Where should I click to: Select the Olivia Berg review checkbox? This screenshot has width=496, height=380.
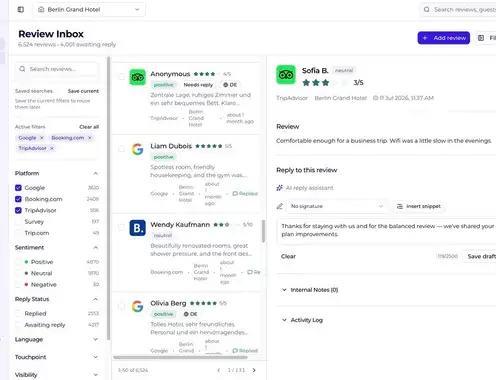pos(122,306)
